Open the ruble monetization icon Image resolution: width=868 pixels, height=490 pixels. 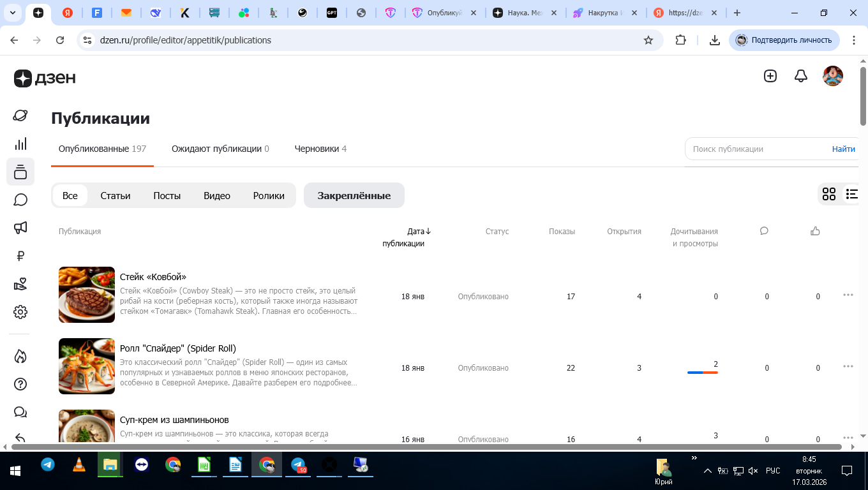tap(20, 256)
